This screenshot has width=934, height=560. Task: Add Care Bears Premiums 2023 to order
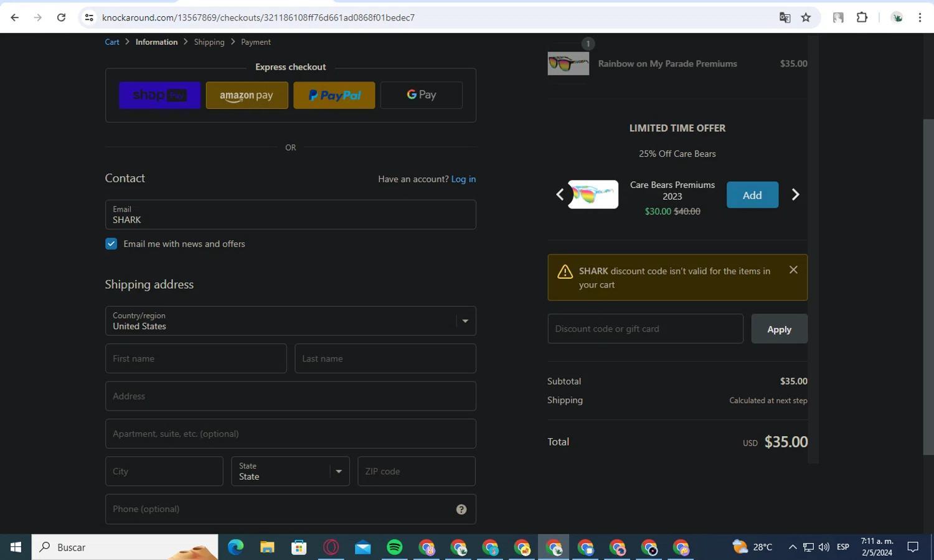coord(752,195)
